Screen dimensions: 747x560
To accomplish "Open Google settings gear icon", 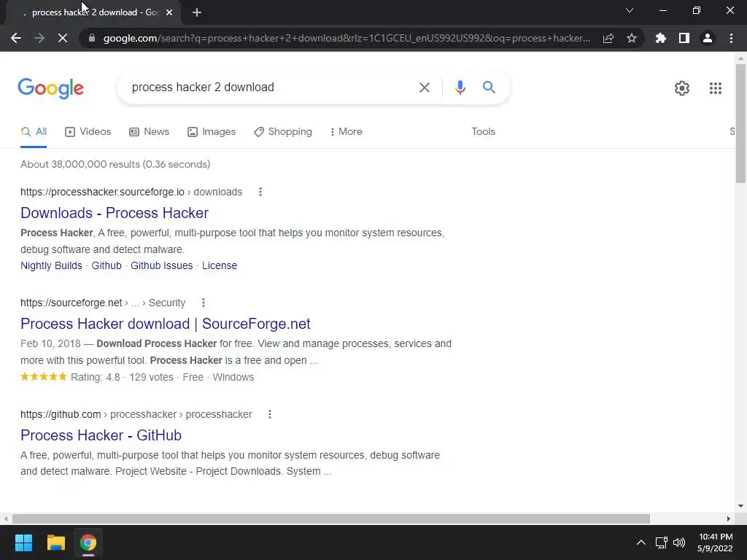I will pos(682,88).
